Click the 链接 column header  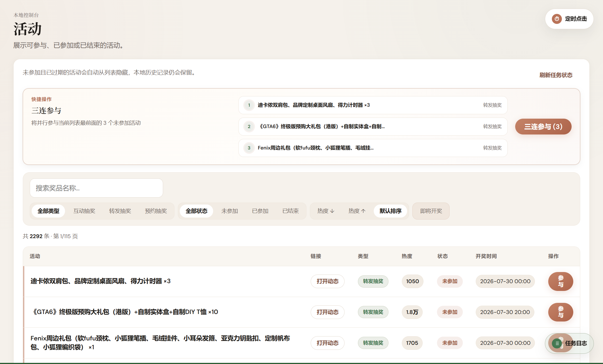click(316, 256)
